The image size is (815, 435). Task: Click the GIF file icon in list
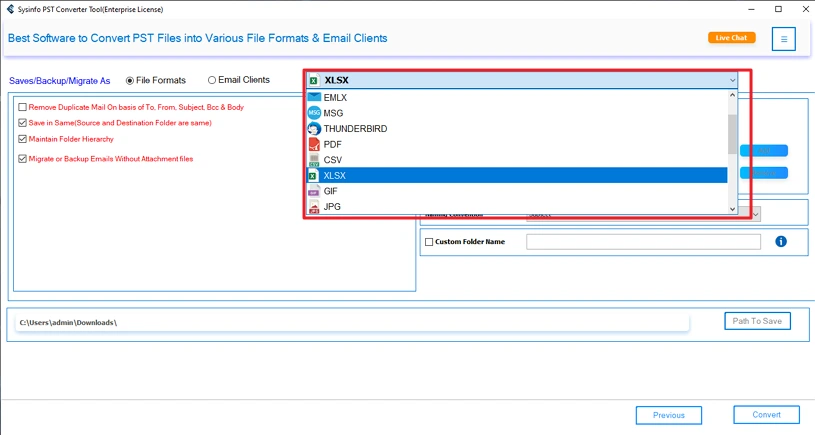point(314,191)
